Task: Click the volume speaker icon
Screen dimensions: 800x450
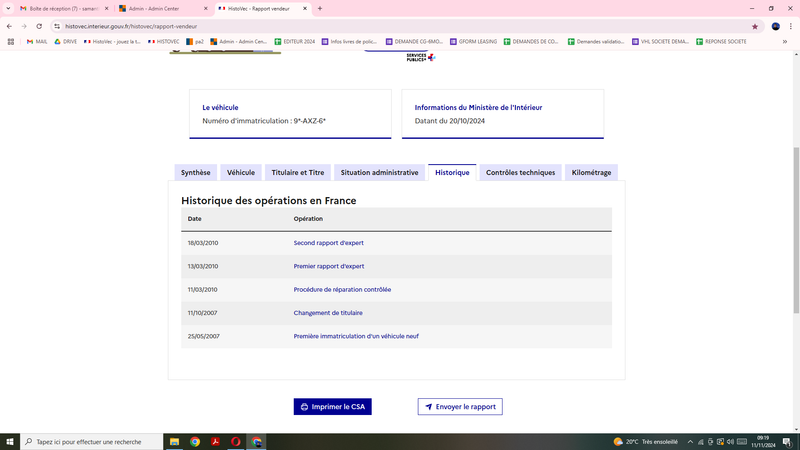Action: 730,442
